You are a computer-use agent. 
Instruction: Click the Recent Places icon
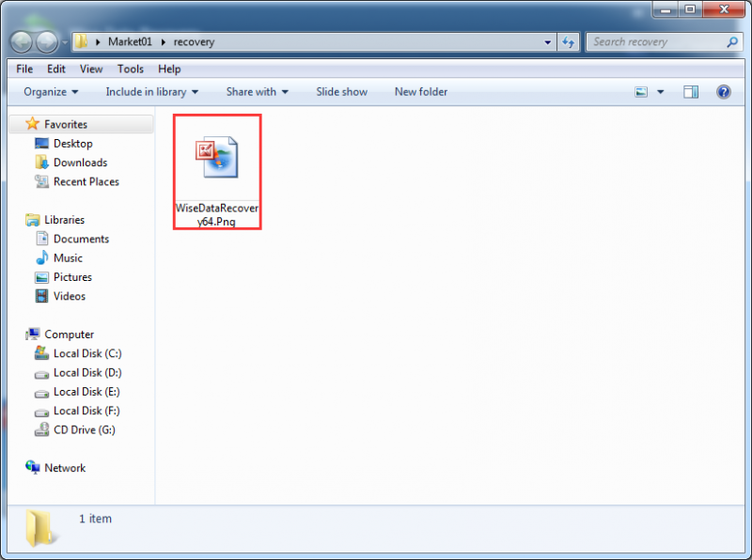(41, 181)
